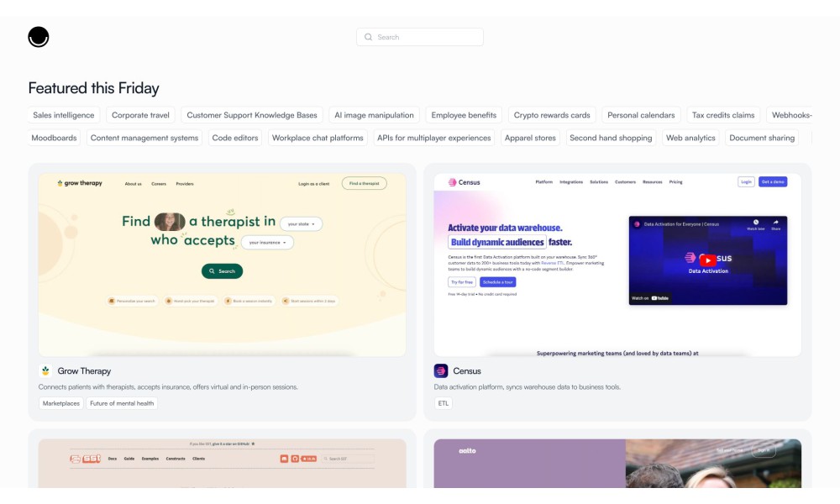840x504 pixels.
Task: Open 'your insurance' dropdown in preview
Action: (267, 243)
